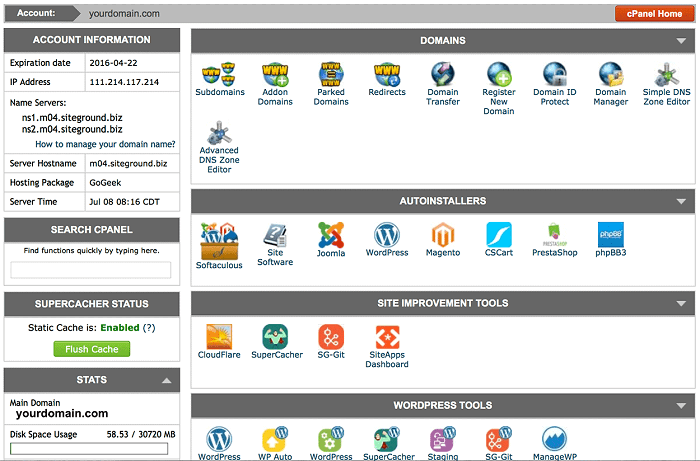700x461 pixels.
Task: Click the IP address 111.214.117.214
Action: [124, 82]
